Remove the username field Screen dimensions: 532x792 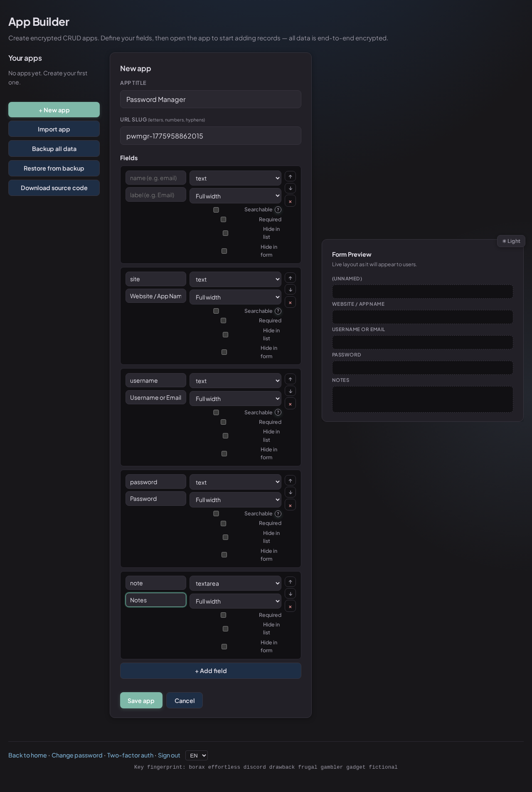[x=290, y=404]
